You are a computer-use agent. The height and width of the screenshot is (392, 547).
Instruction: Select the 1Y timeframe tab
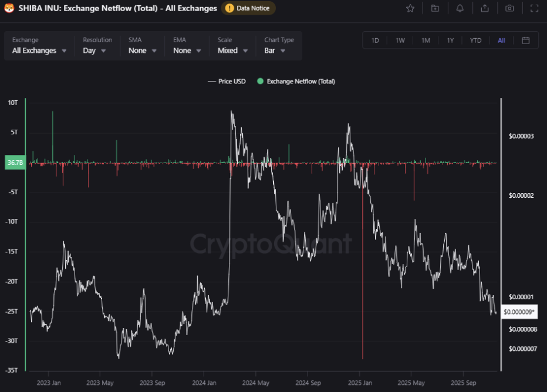tap(450, 40)
